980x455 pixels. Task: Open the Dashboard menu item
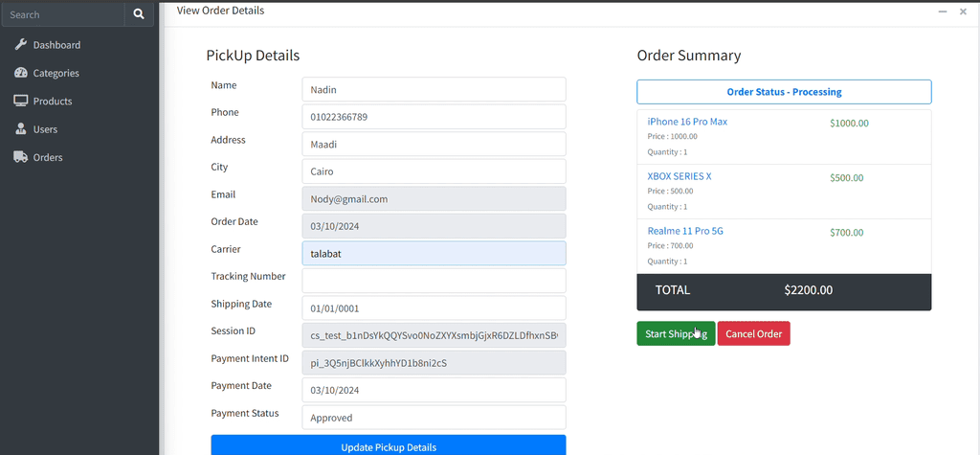(x=56, y=45)
